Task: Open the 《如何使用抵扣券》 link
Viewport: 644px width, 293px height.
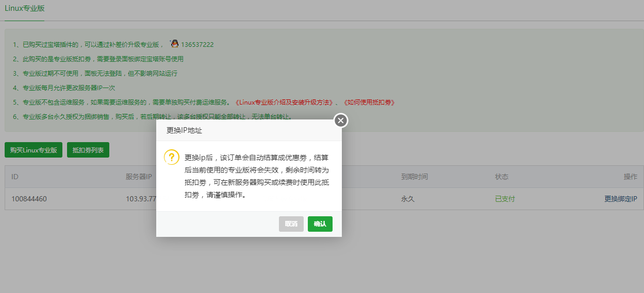Action: [x=369, y=102]
